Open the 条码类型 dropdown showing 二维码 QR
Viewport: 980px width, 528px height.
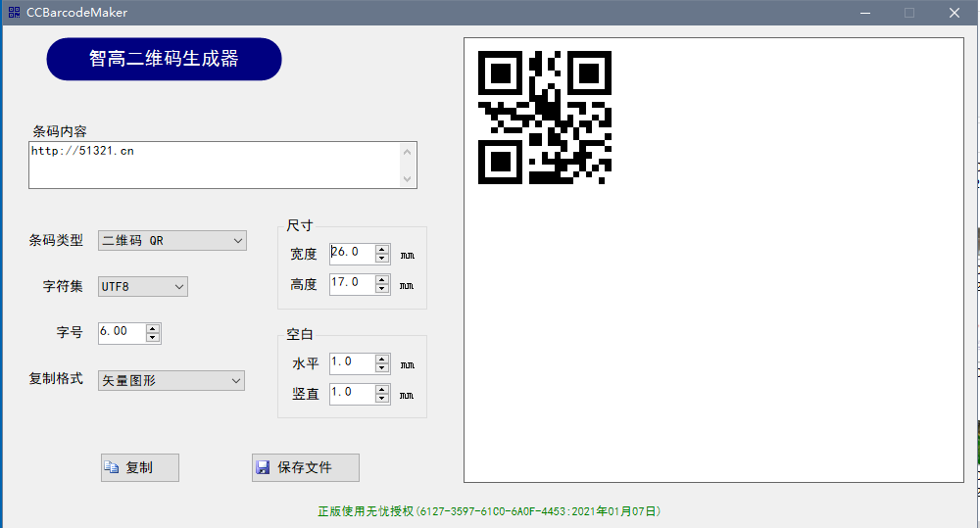coord(171,241)
